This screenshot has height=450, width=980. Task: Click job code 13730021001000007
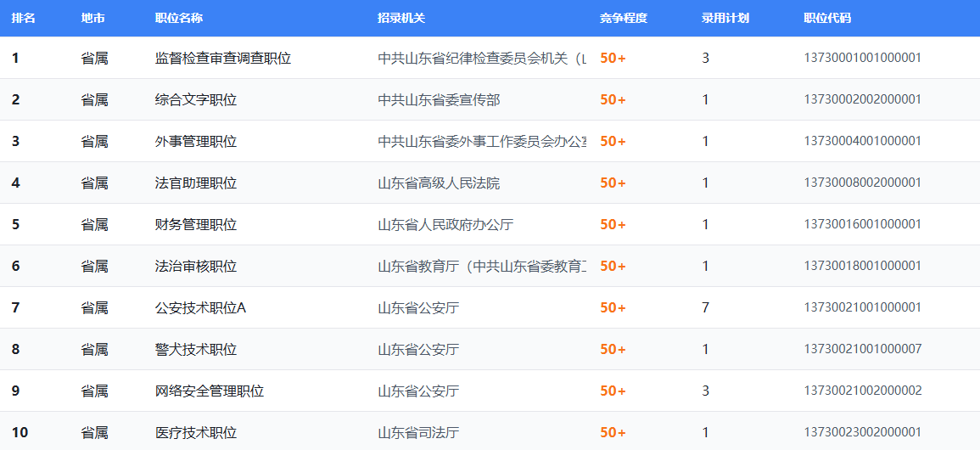click(x=862, y=349)
